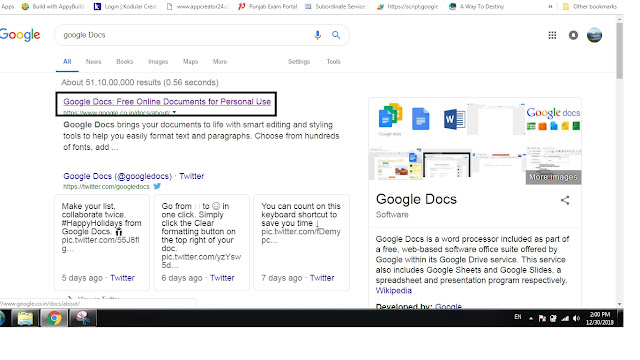
Task: Open Google developer link in panel
Action: tap(448, 306)
